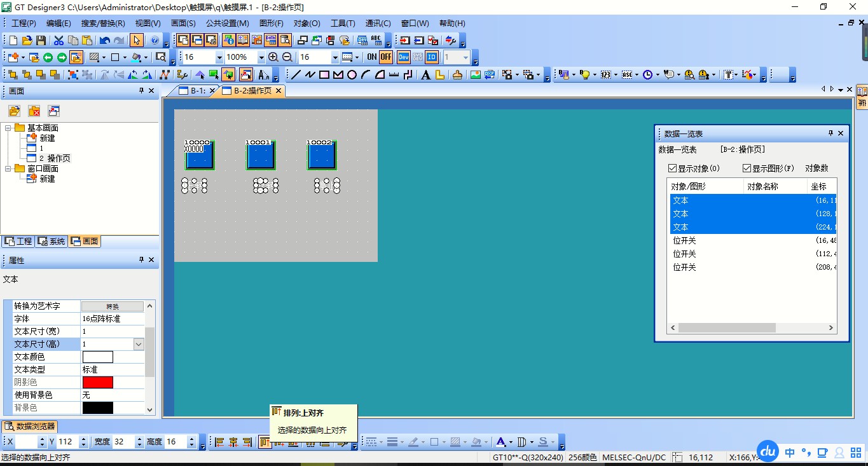The width and height of the screenshot is (868, 466).
Task: Open the 文本尺寸(高) value dropdown
Action: [139, 344]
